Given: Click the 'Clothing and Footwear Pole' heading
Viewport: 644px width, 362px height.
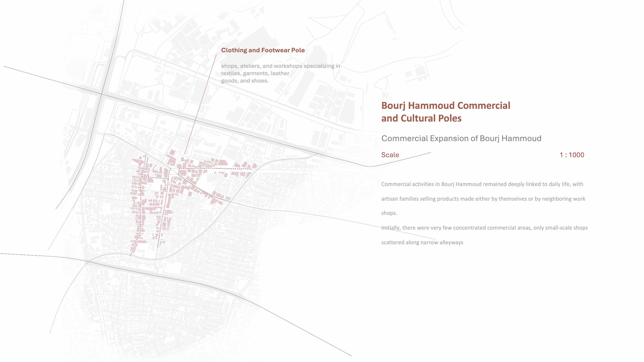Looking at the screenshot, I should tap(263, 50).
